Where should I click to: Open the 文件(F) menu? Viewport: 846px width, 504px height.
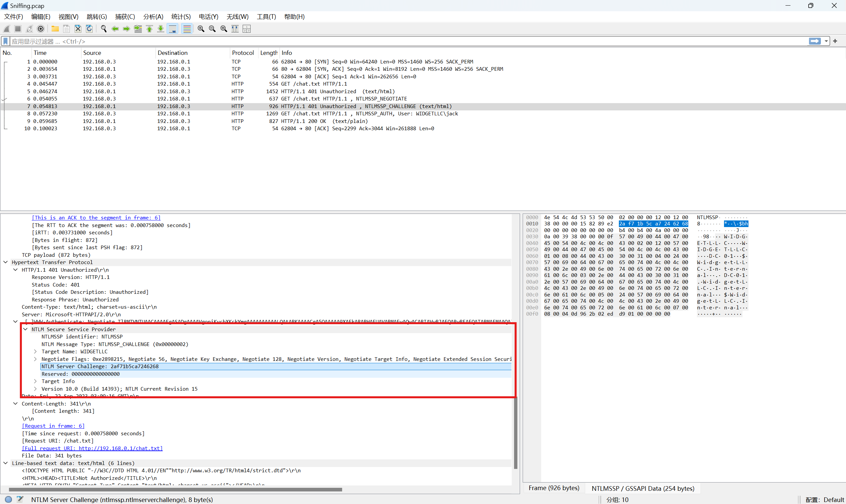pos(13,17)
